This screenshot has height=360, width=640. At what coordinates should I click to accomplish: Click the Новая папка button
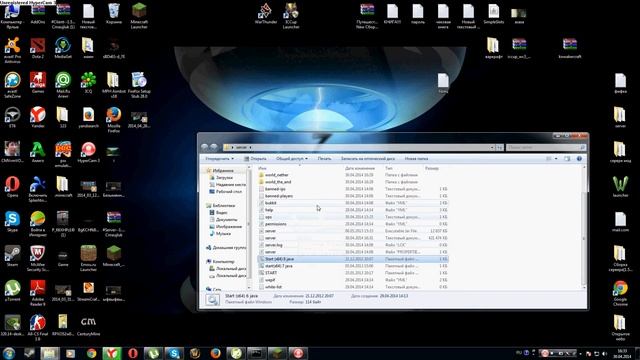tap(416, 159)
